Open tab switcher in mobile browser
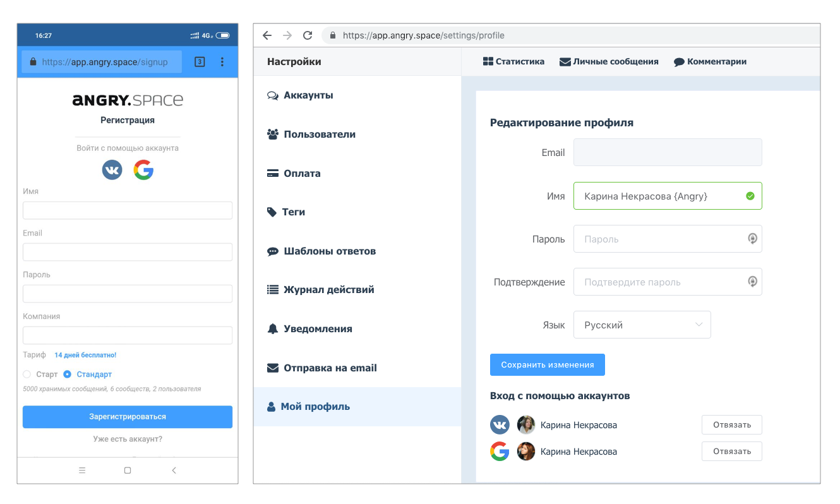The width and height of the screenshot is (840, 504). (200, 62)
